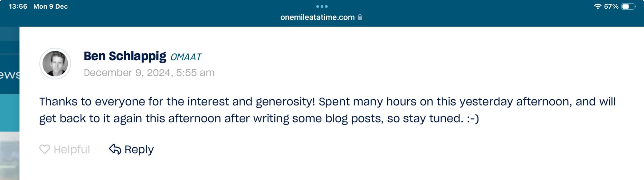Tap the onemileatatime.com address text
This screenshot has width=644, height=180.
pos(317,17)
